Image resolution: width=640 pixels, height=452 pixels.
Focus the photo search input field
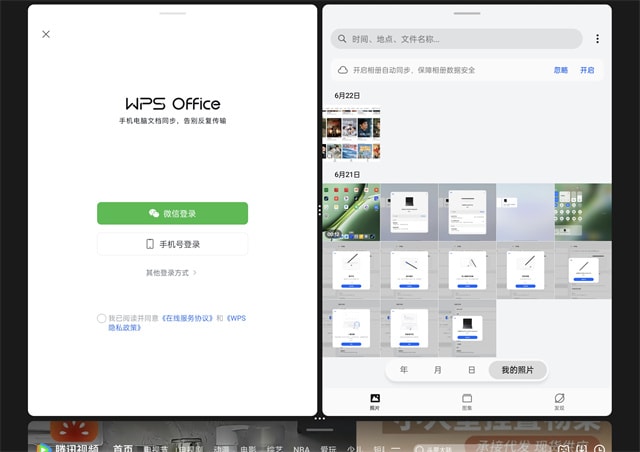460,39
